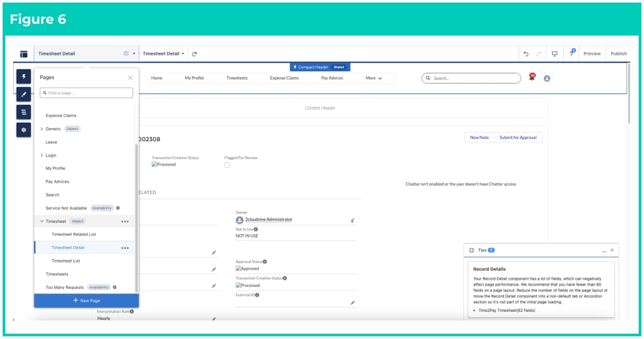
Task: Click Submit for Approval button
Action: click(518, 137)
